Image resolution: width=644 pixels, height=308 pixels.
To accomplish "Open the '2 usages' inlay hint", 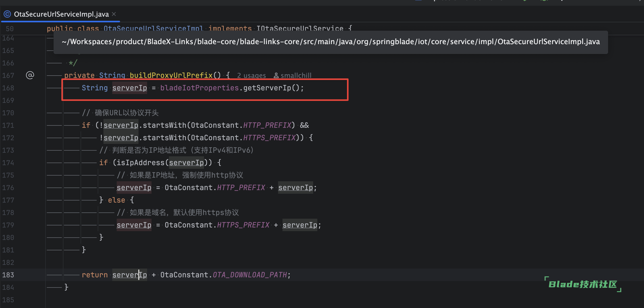I will tap(251, 76).
